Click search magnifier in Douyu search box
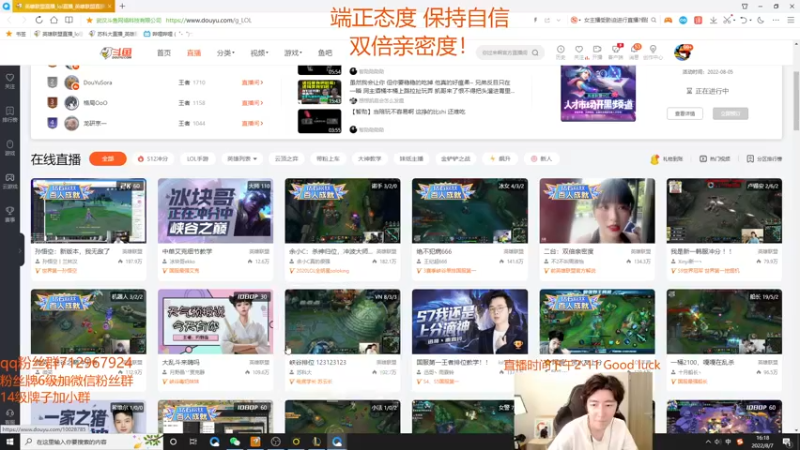The width and height of the screenshot is (800, 450). (535, 53)
